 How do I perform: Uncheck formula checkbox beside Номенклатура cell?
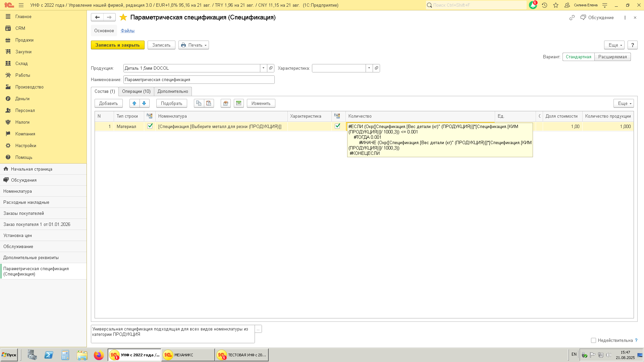click(x=150, y=126)
